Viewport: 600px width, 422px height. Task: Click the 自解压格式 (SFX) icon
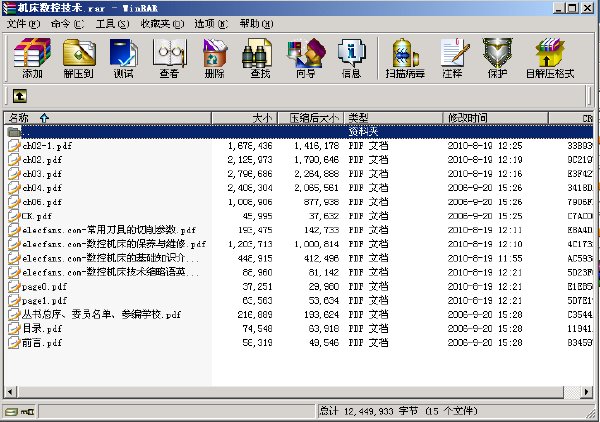(x=550, y=57)
